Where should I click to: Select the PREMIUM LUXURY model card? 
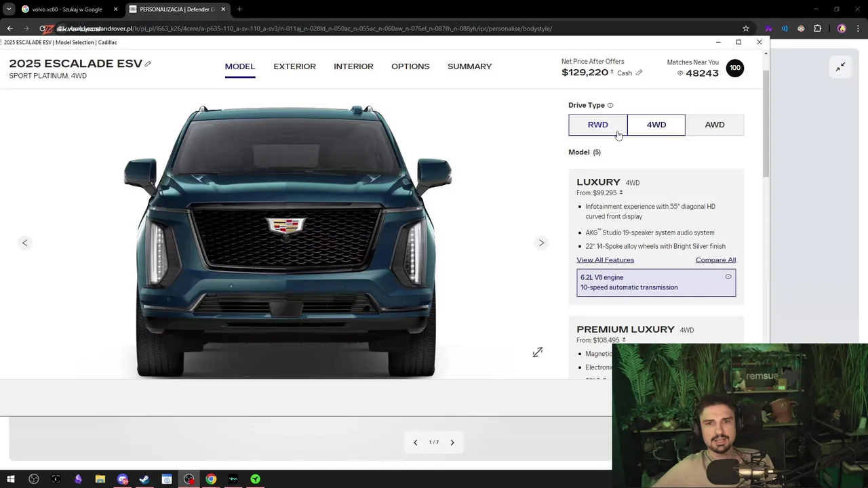[656, 347]
